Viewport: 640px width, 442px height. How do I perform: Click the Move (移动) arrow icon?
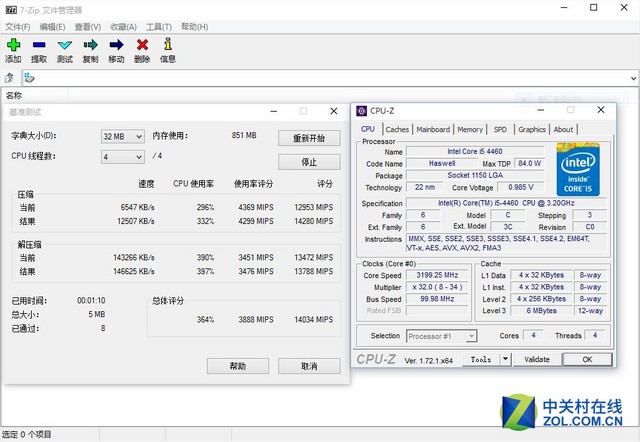pyautogui.click(x=116, y=45)
